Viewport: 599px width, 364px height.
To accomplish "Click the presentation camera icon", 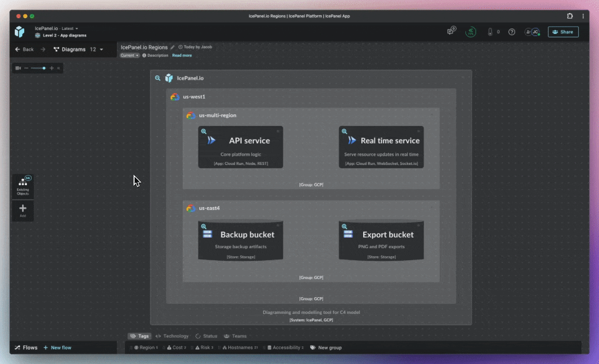I will click(x=18, y=68).
